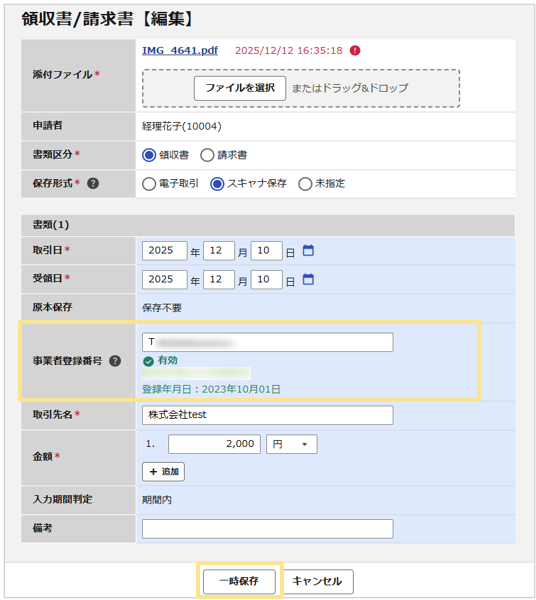The height and width of the screenshot is (600, 536).
Task: Click the 事業者登録番号 input field
Action: [267, 342]
